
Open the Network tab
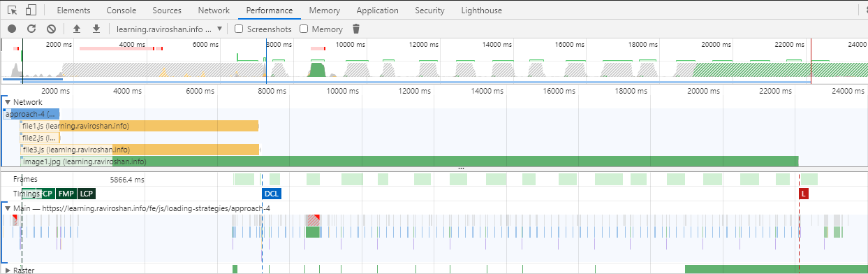pos(214,10)
